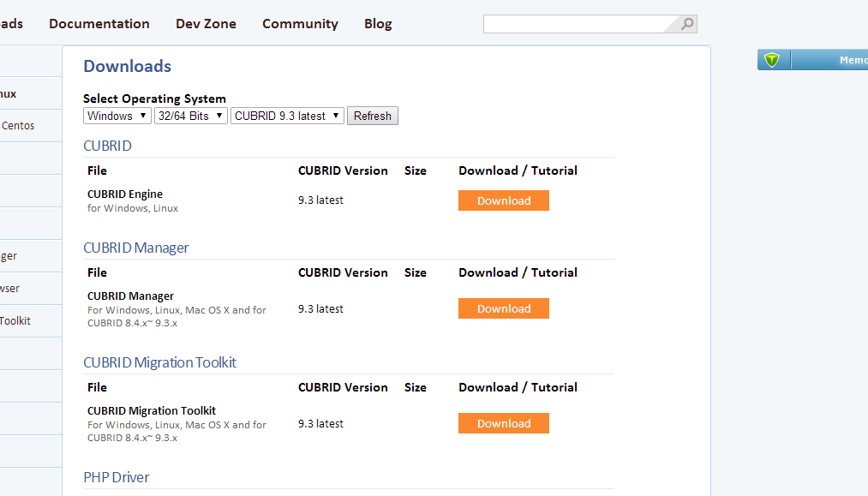
Task: Click the PHP Driver section heading
Action: 117,477
